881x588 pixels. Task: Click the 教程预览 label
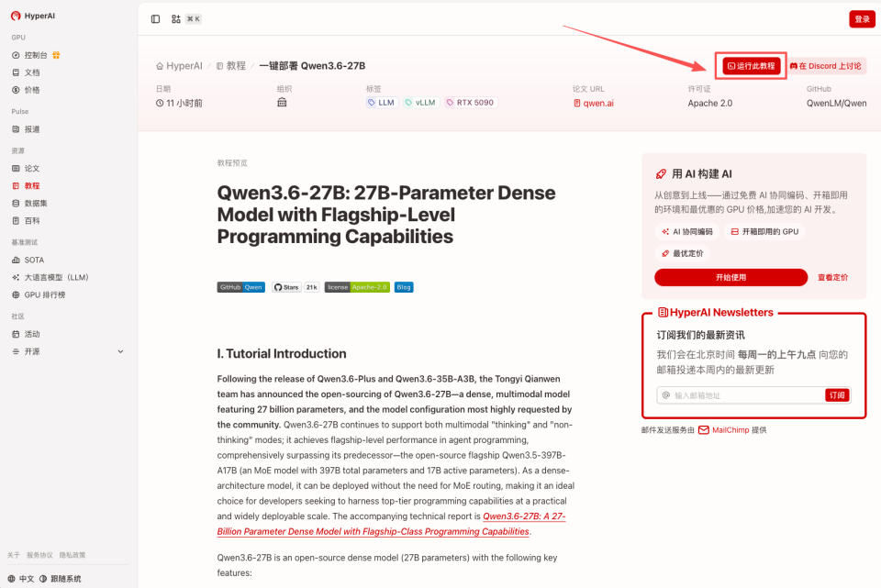[x=232, y=163]
